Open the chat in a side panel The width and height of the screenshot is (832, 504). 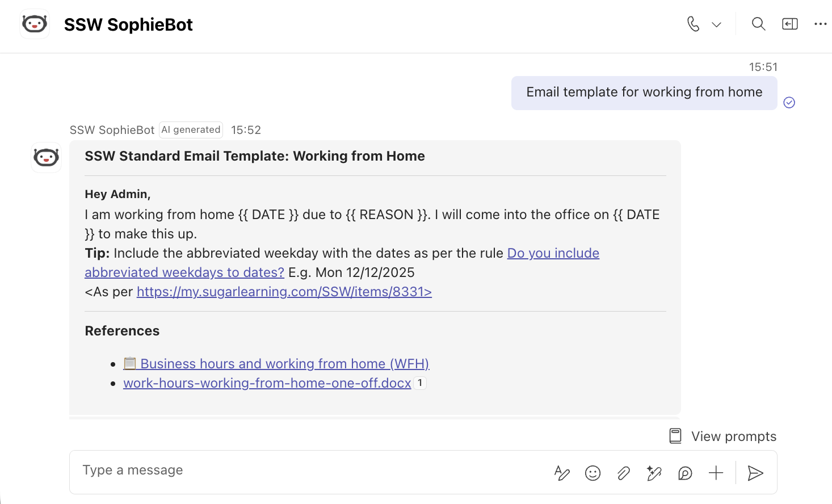[x=790, y=24]
